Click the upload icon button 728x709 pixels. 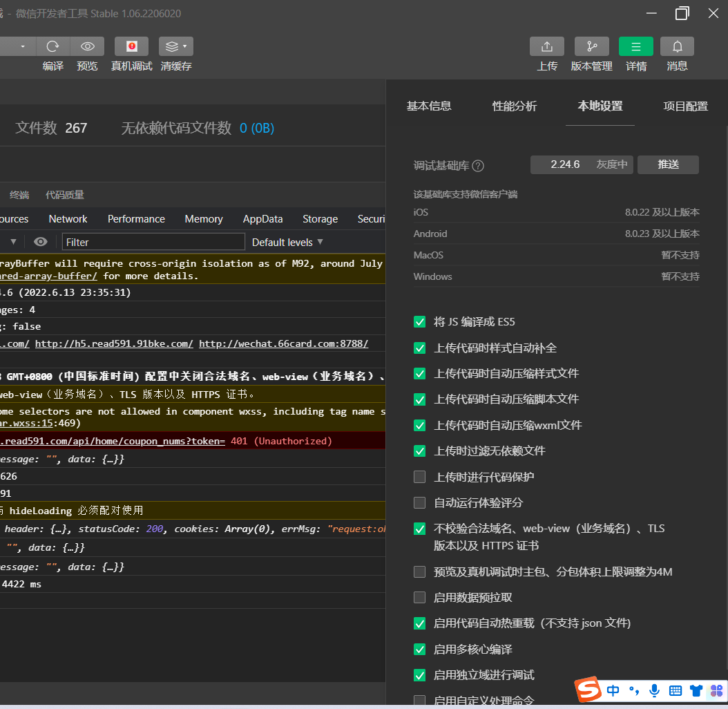[x=547, y=46]
